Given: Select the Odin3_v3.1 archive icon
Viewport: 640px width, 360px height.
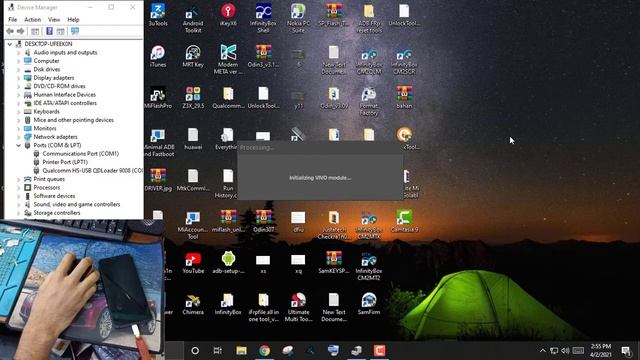Looking at the screenshot, I should [x=263, y=56].
